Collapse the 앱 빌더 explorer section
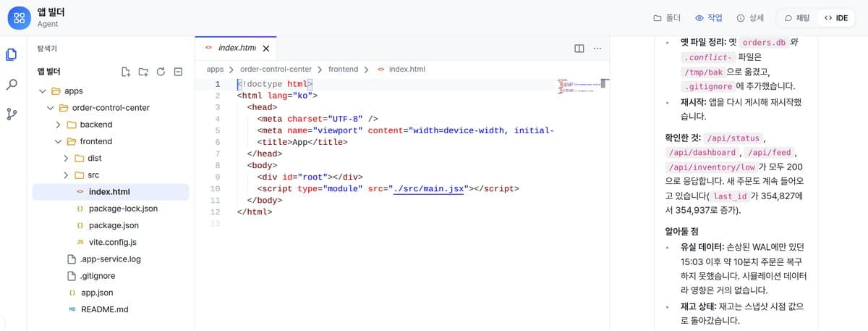This screenshot has height=331, width=868. tap(48, 72)
